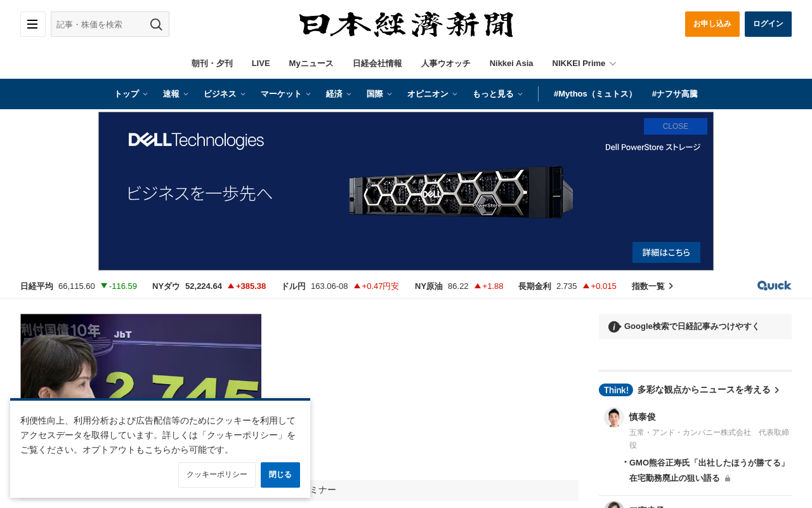Expand the マーケット navigation dropdown

286,94
